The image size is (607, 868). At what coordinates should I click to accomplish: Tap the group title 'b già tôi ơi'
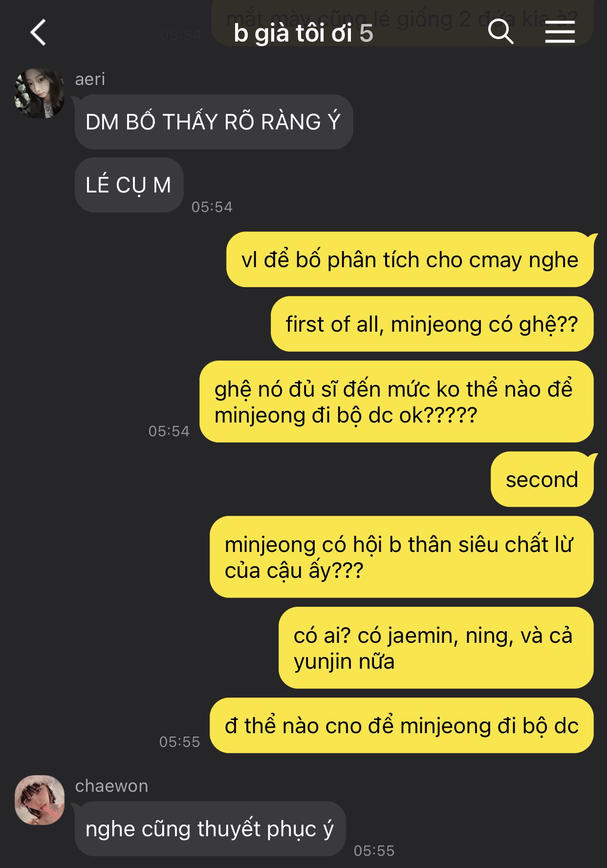tap(293, 33)
